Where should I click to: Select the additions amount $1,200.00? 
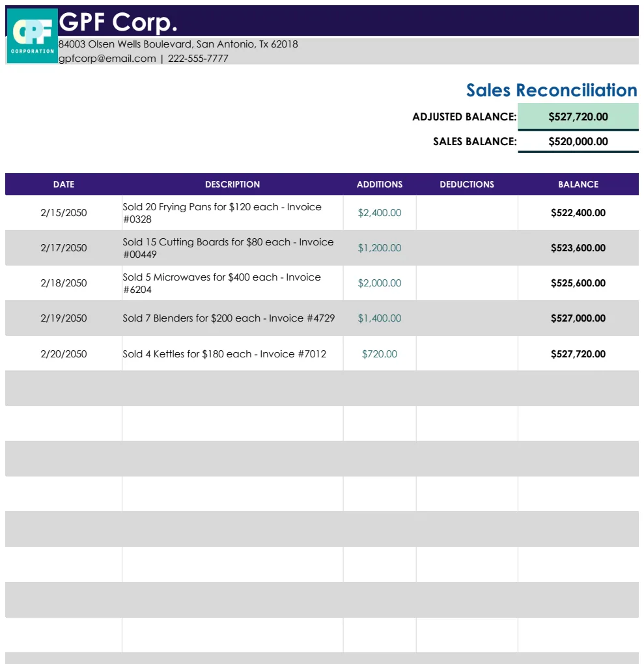tap(379, 248)
